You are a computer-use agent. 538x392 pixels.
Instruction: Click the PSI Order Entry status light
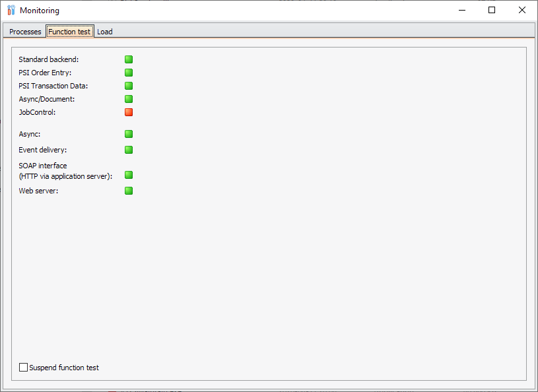pos(129,73)
